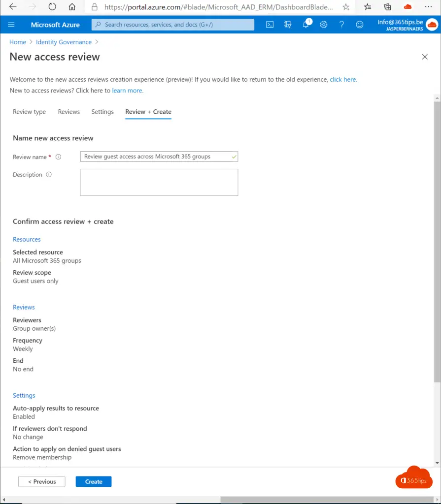The width and height of the screenshot is (441, 504).
Task: Open browser home page icon
Action: [x=72, y=7]
